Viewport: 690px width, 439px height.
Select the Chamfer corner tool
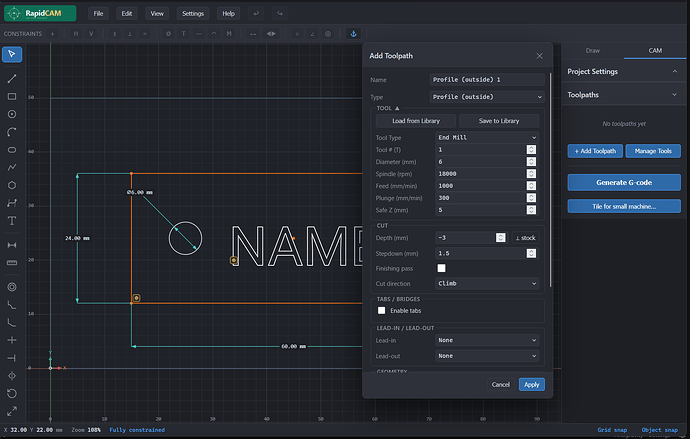click(x=12, y=304)
